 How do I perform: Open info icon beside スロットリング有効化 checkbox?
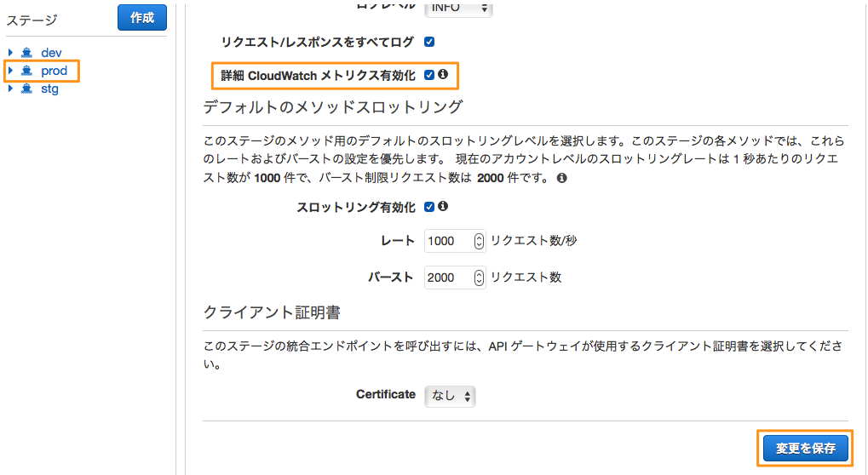pyautogui.click(x=443, y=206)
